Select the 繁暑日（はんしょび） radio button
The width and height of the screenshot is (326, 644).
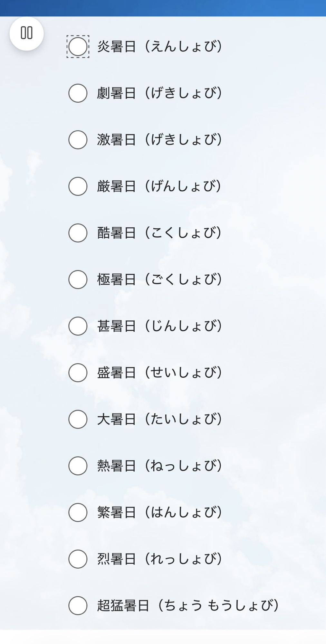pos(78,512)
